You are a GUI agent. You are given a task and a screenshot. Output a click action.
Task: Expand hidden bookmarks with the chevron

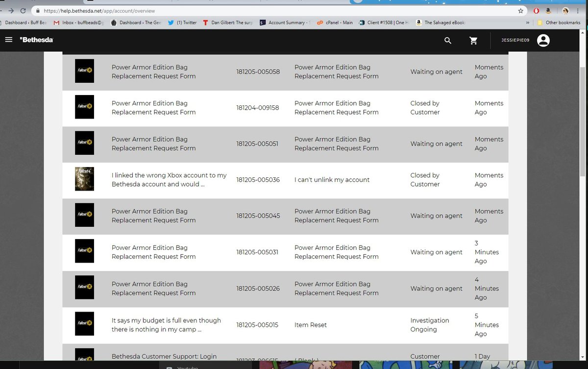527,23
